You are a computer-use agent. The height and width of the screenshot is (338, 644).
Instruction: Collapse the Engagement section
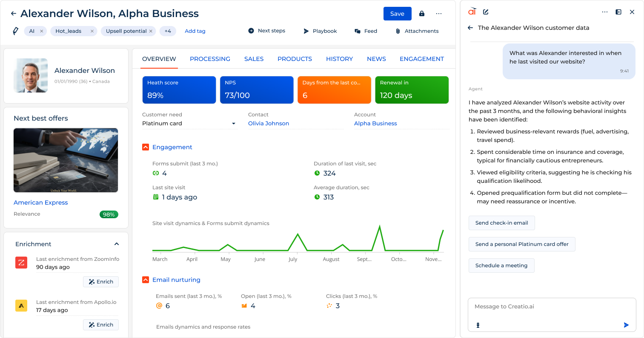click(x=145, y=147)
